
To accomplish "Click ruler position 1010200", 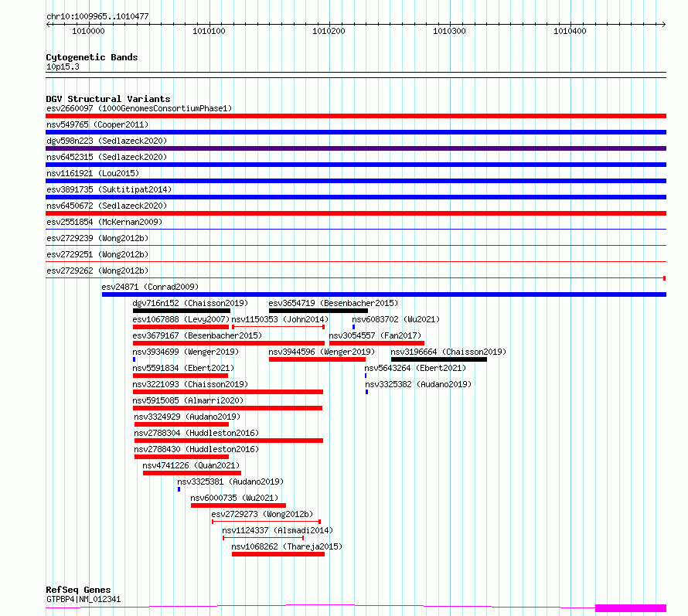I will 329,31.
